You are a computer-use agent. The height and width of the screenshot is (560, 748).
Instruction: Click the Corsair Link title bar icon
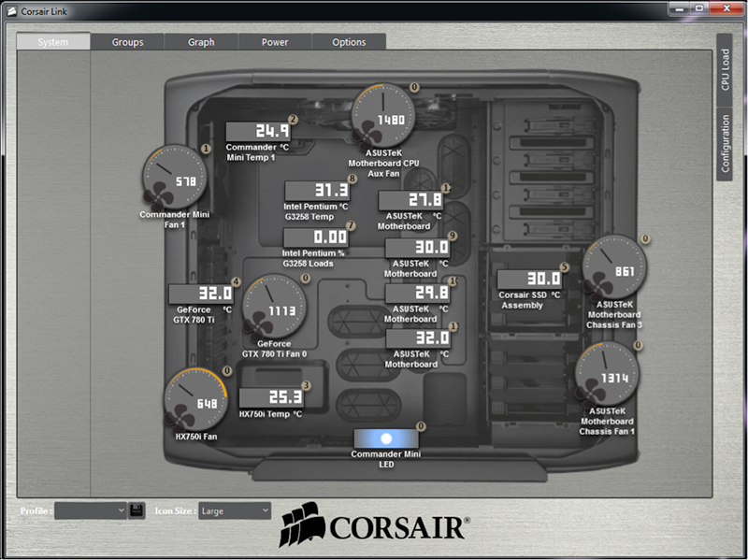coord(12,11)
